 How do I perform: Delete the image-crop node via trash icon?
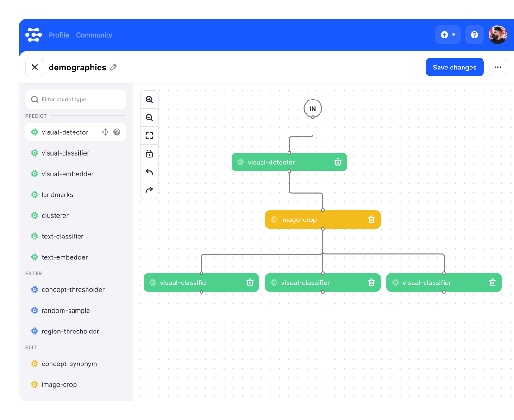(371, 219)
